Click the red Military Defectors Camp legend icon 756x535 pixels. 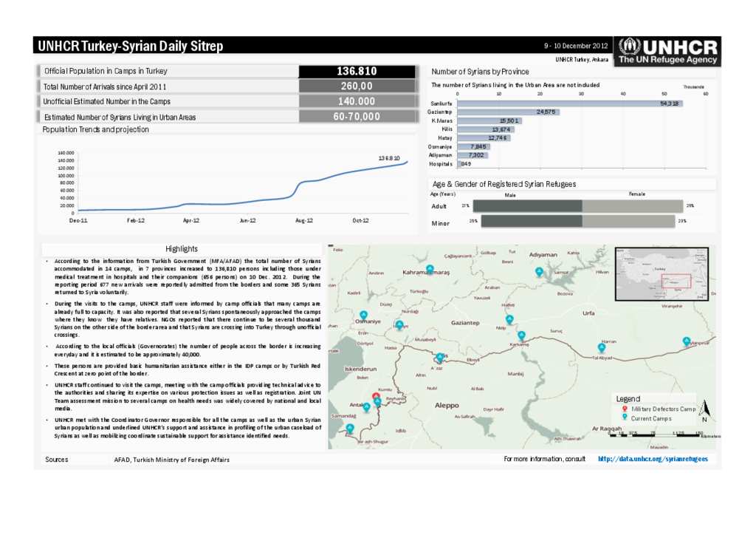625,409
